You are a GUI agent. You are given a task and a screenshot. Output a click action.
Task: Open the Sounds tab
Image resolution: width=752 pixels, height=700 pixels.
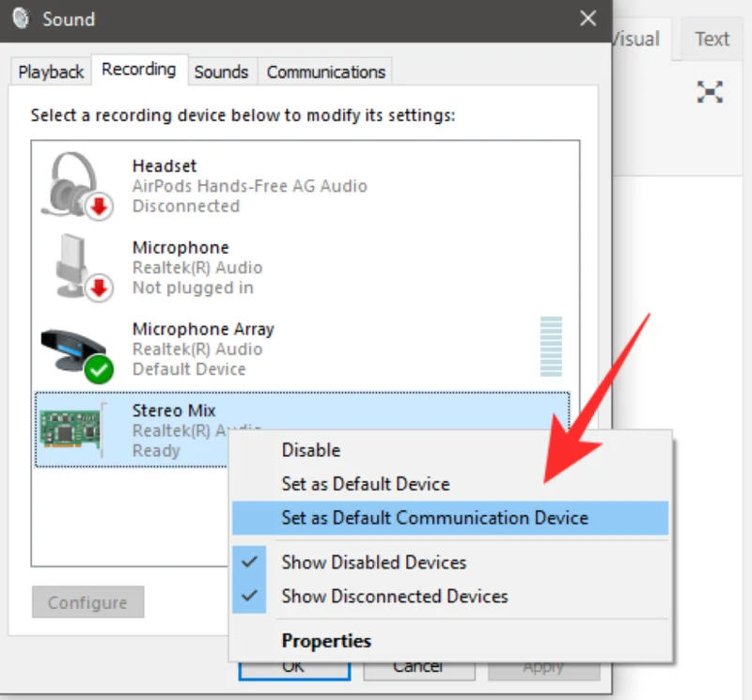[x=221, y=71]
